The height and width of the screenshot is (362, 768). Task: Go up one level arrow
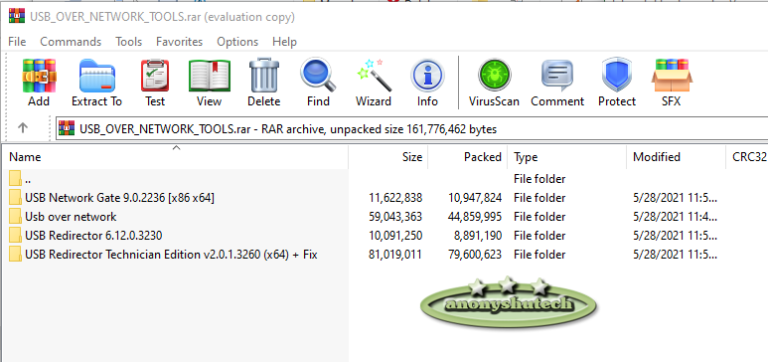click(23, 128)
